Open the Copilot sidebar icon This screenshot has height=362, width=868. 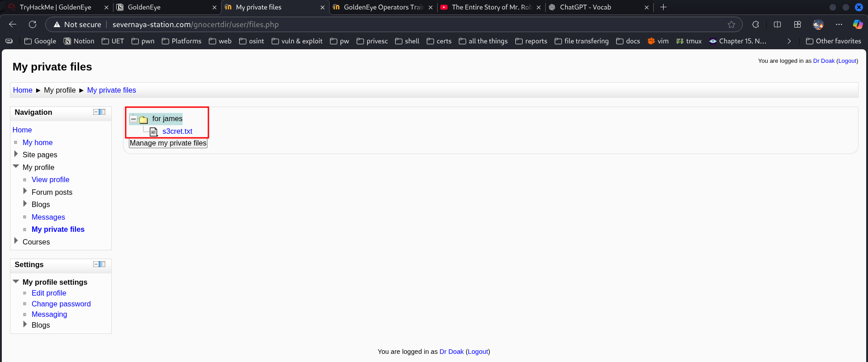tap(857, 24)
